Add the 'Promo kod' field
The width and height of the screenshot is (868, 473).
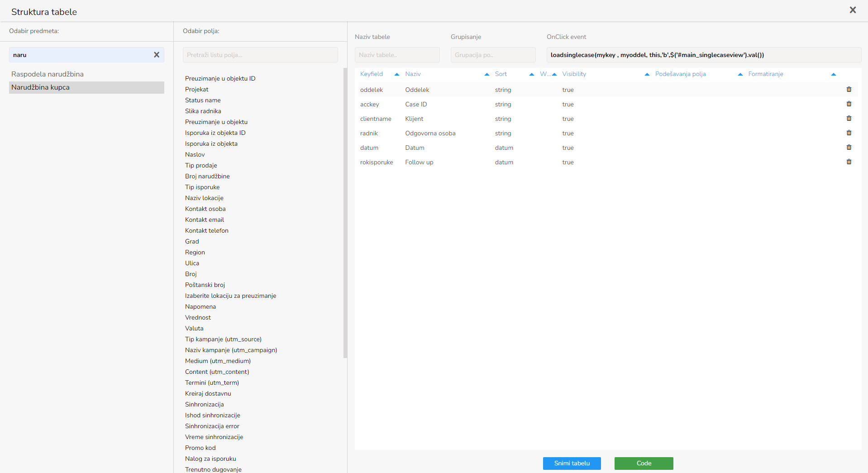point(200,448)
